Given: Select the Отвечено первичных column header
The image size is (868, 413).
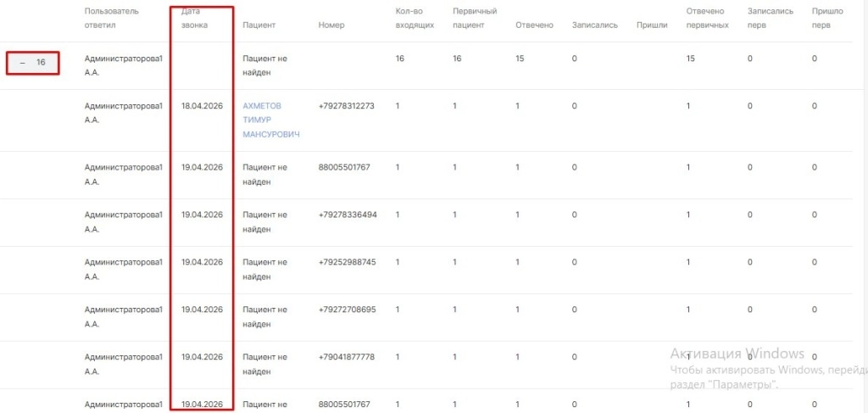Looking at the screenshot, I should [707, 19].
